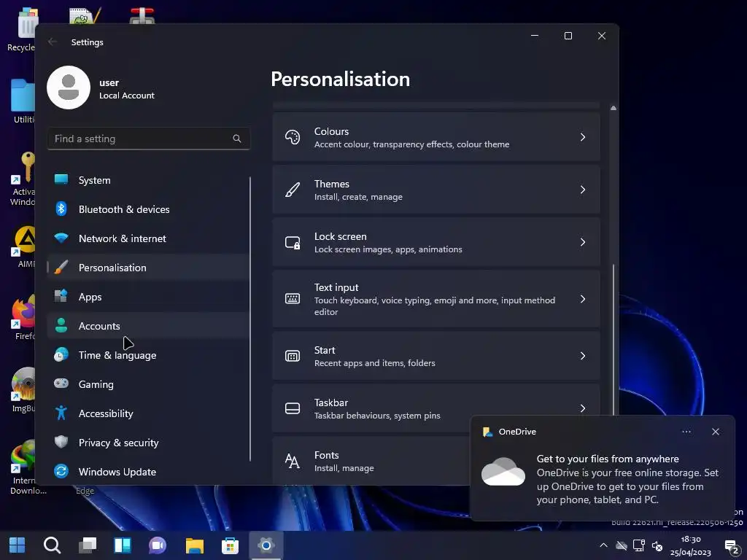This screenshot has height=560, width=747.
Task: Click the network tray icon
Action: point(639,545)
